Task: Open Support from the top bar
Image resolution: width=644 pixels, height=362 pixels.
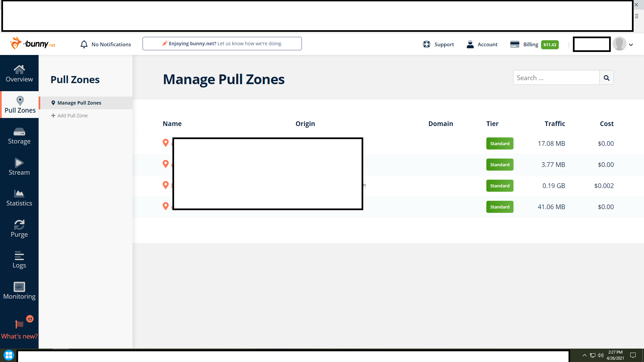Action: (x=438, y=44)
